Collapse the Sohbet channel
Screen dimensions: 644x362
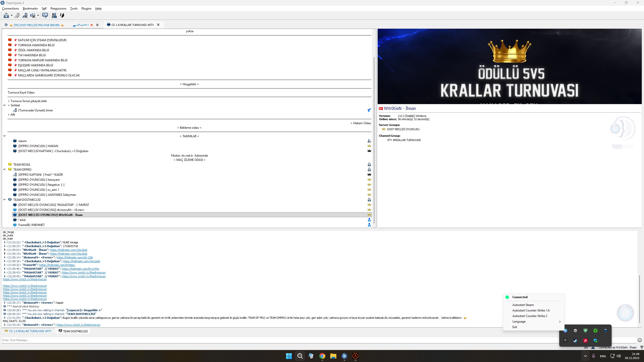click(5, 105)
